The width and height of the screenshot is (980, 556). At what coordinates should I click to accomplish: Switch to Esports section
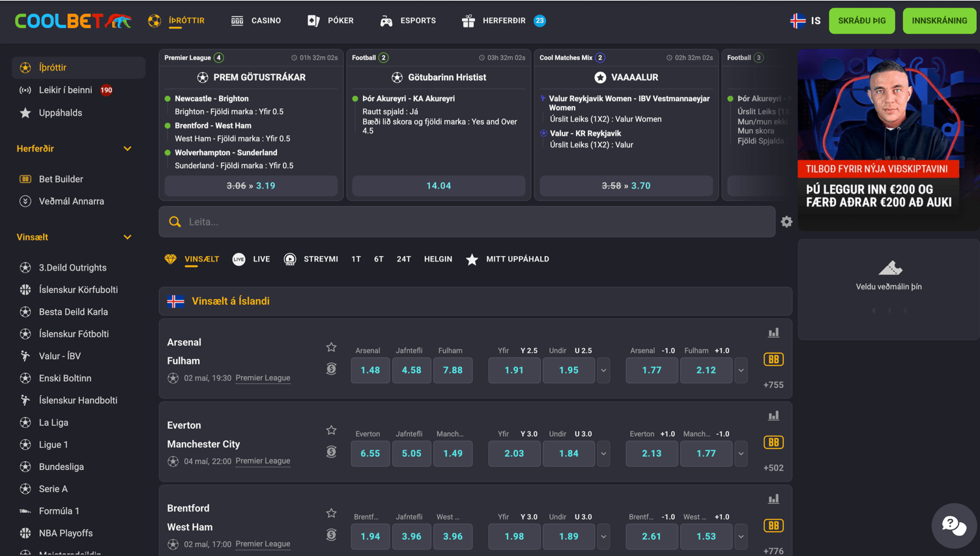(x=408, y=21)
